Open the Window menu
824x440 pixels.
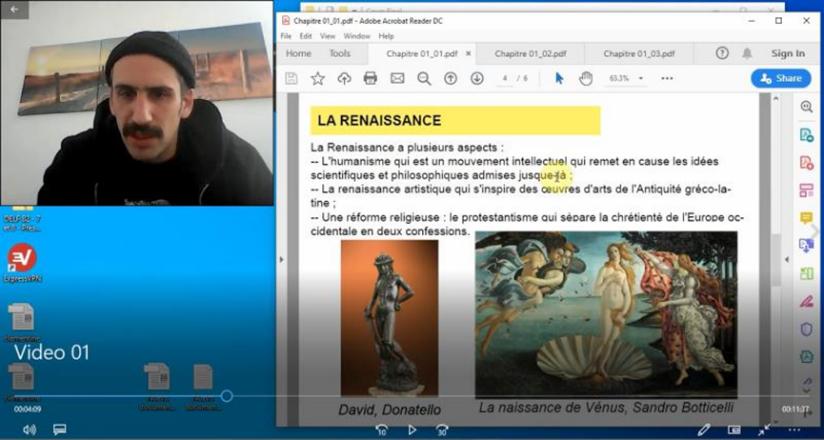tap(356, 36)
